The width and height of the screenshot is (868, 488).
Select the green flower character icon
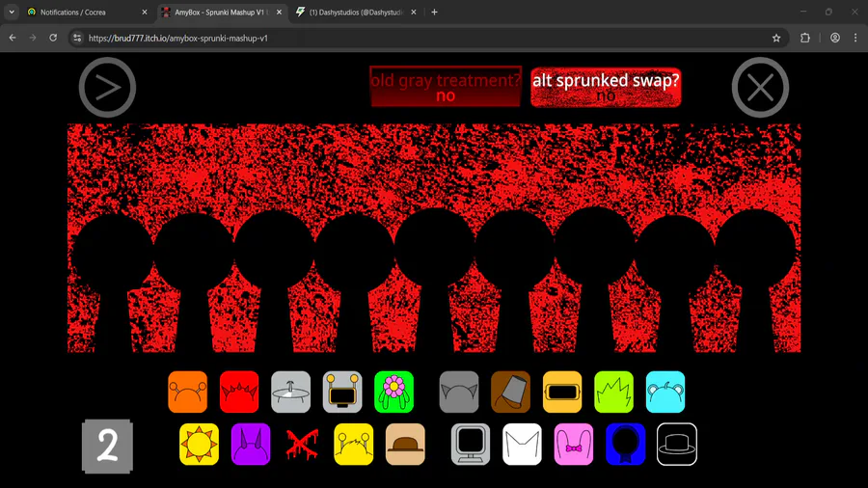[x=393, y=392]
